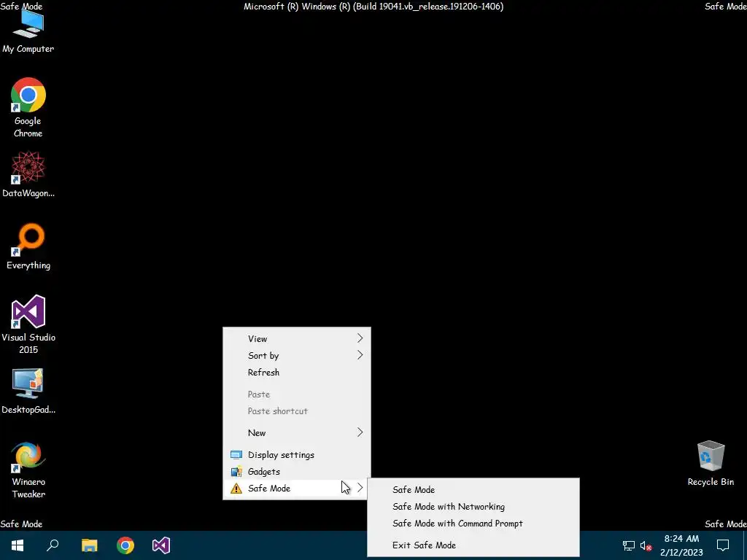Open the Windows Start button

[x=18, y=545]
